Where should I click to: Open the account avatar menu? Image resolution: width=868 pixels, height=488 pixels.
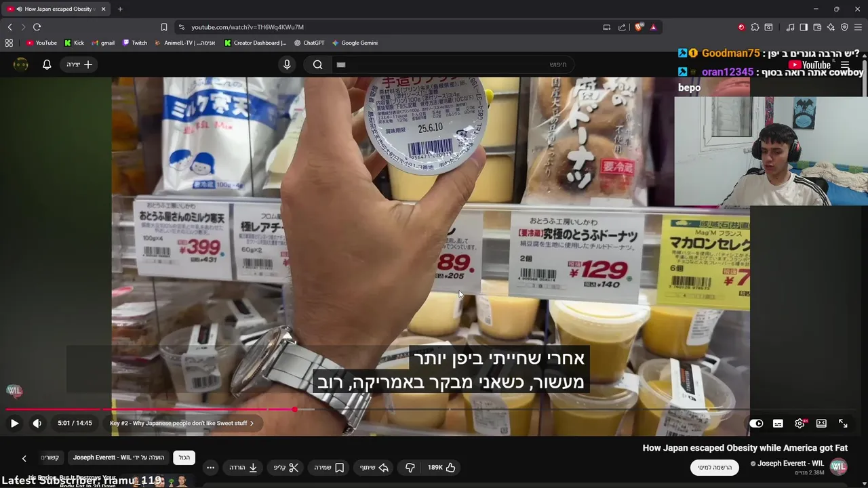click(21, 64)
